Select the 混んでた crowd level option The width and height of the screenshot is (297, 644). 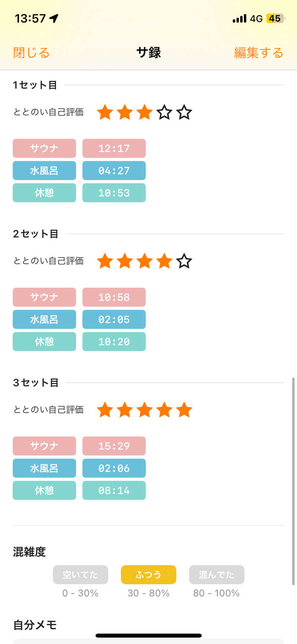coord(216,575)
